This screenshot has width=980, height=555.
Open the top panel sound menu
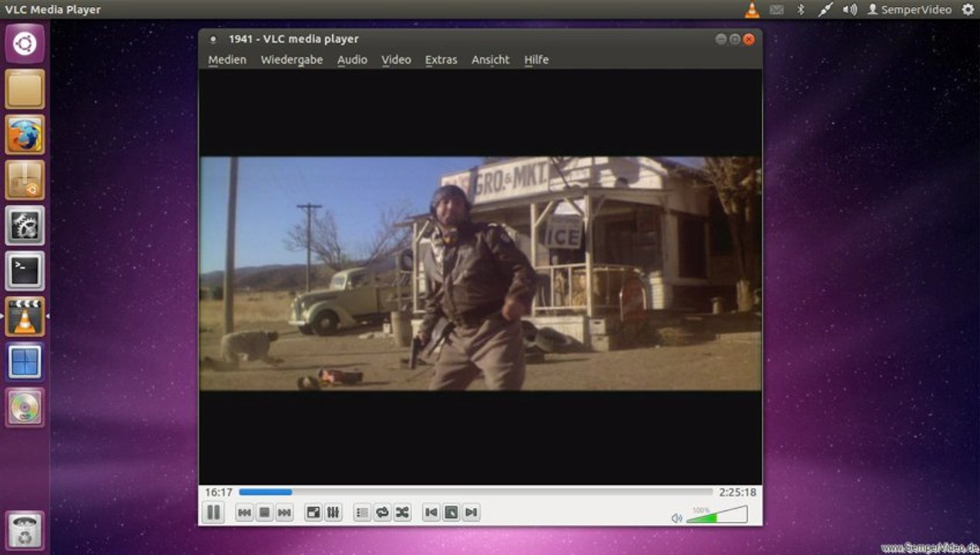coord(850,10)
